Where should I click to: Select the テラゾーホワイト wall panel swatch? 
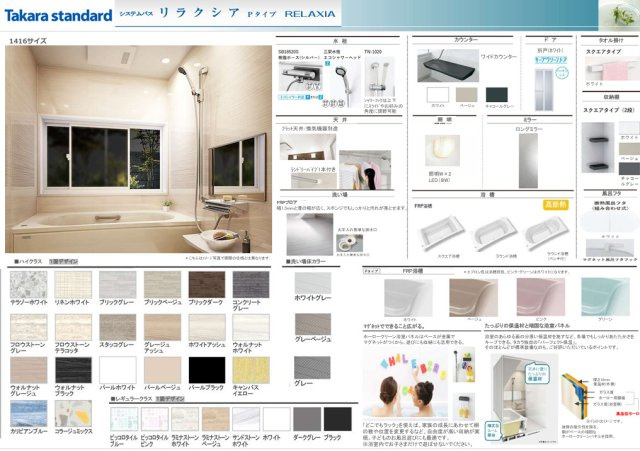(x=29, y=285)
